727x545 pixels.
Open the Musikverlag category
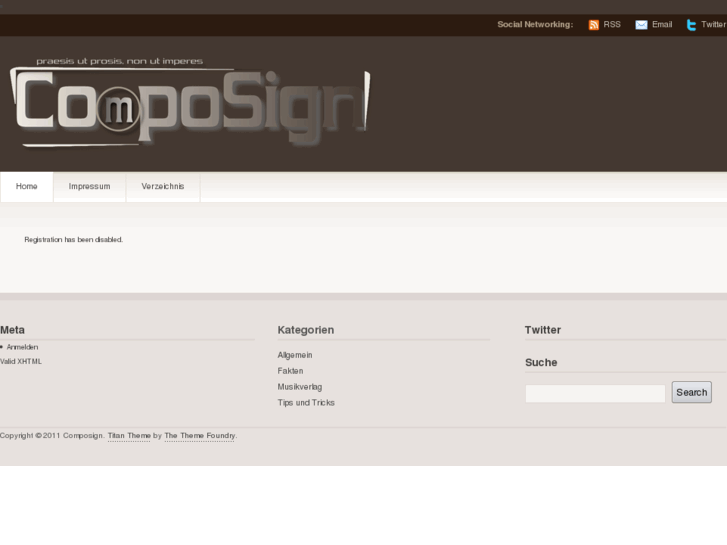click(x=300, y=387)
